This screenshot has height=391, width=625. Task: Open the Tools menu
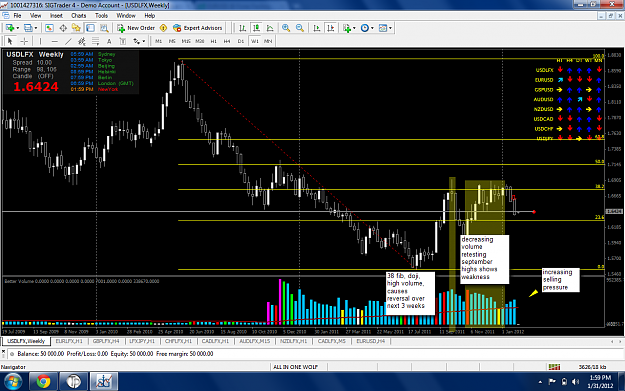[x=101, y=16]
